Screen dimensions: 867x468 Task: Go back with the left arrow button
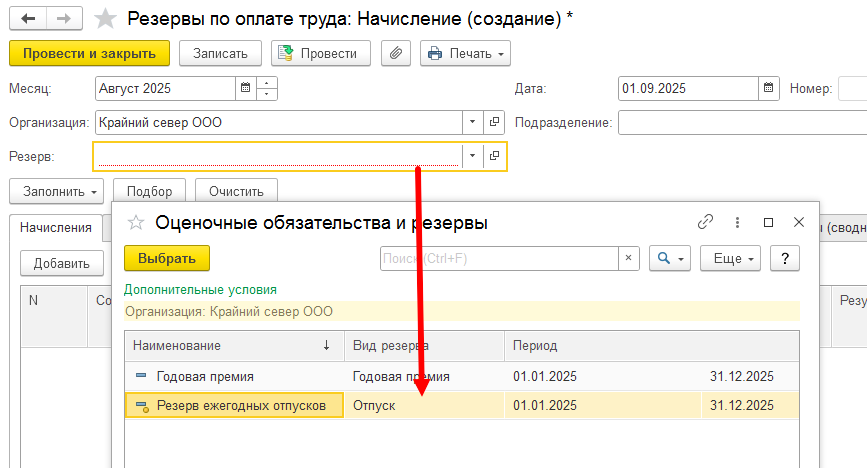click(x=28, y=18)
